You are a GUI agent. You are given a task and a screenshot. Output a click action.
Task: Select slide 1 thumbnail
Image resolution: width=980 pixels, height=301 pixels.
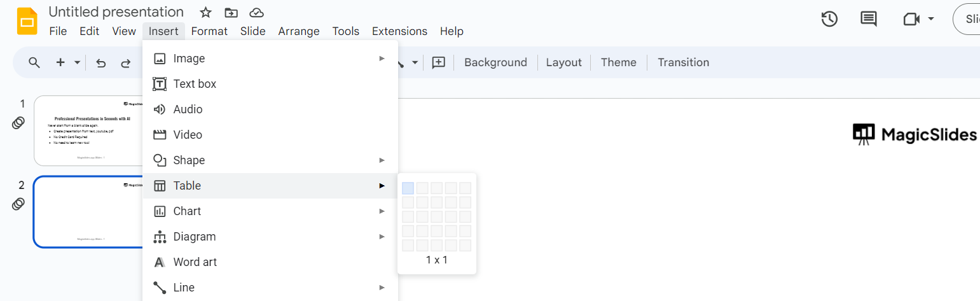tap(88, 130)
